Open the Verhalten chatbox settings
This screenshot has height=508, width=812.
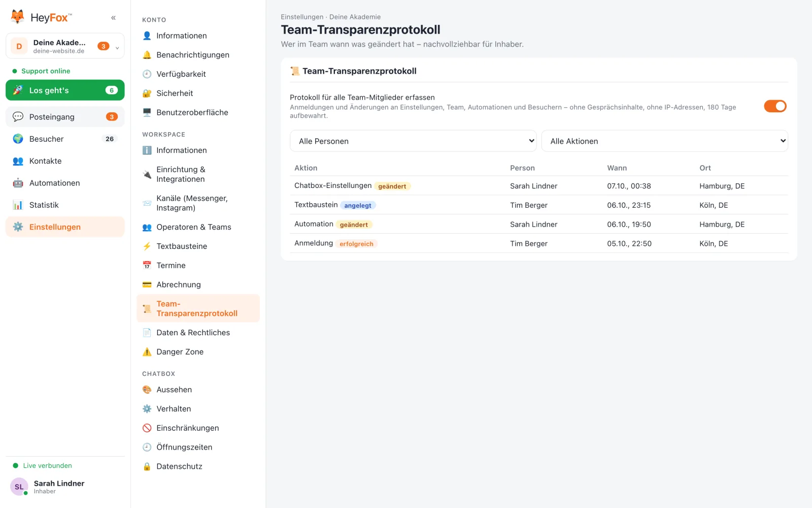[x=198, y=409]
